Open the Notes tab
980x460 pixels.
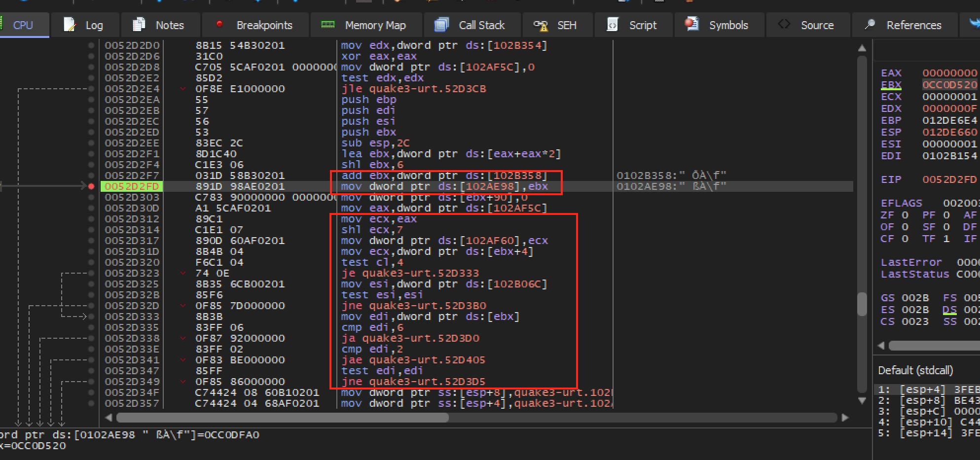pos(160,25)
